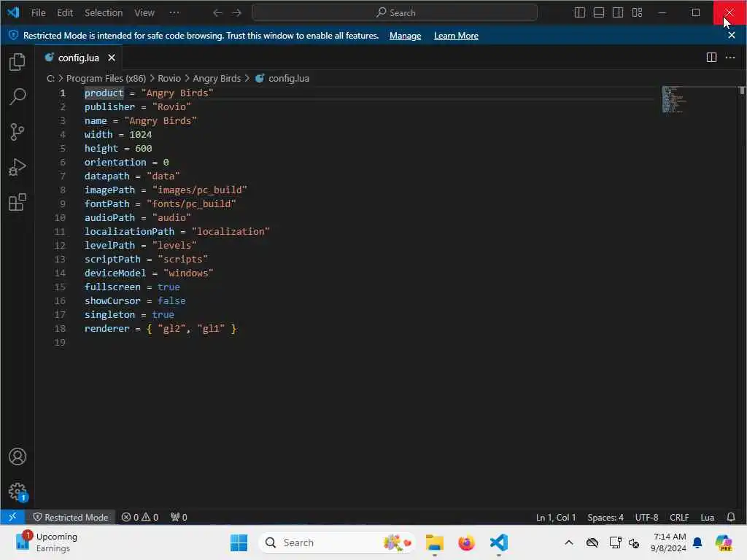
Task: Open Firefox from the taskbar
Action: tap(466, 542)
